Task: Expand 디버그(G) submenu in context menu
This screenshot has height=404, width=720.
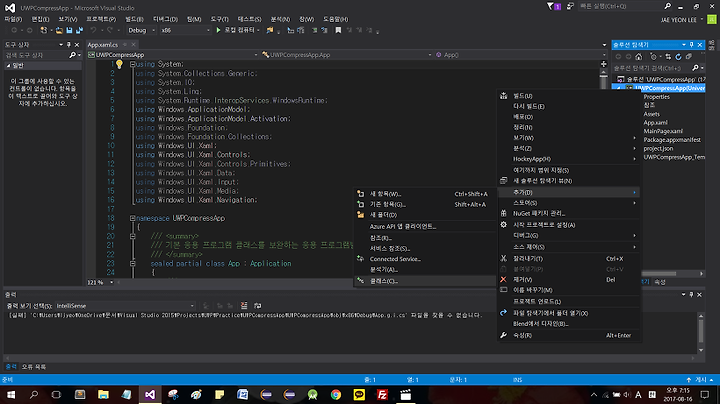Action: click(x=569, y=236)
